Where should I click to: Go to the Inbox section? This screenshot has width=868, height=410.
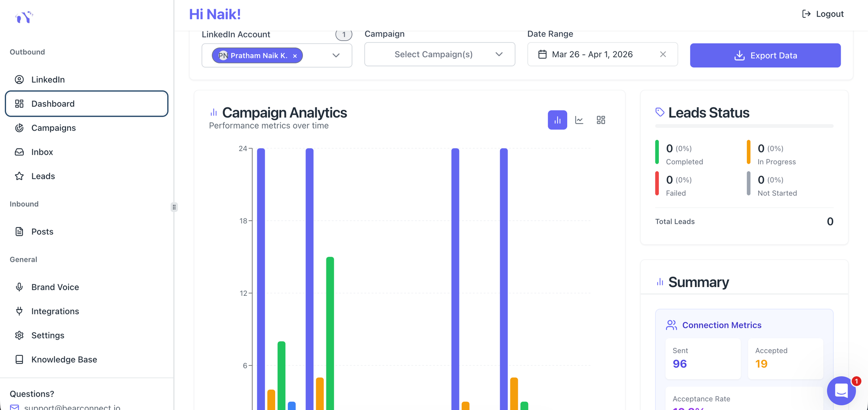coord(42,152)
